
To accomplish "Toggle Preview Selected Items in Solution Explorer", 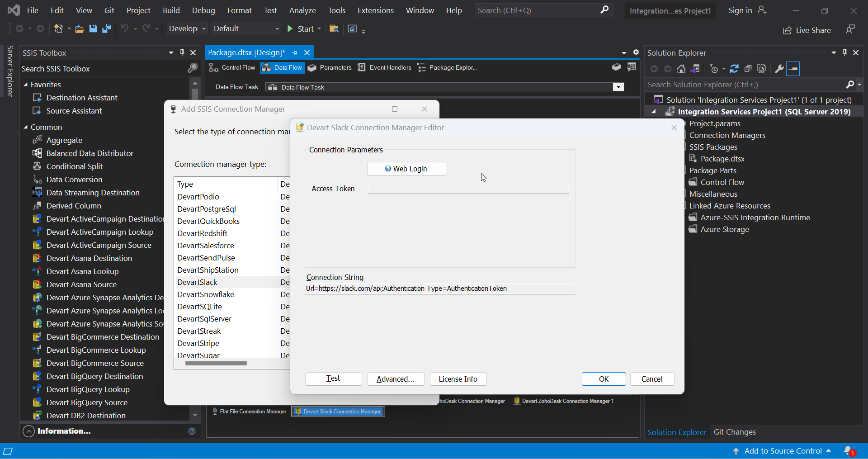I will tap(793, 69).
